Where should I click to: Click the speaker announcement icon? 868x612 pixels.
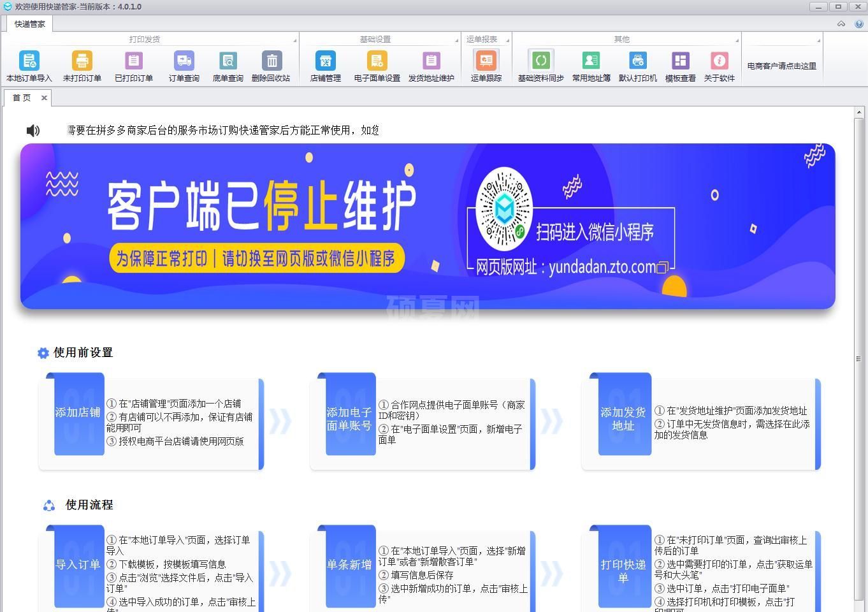33,131
